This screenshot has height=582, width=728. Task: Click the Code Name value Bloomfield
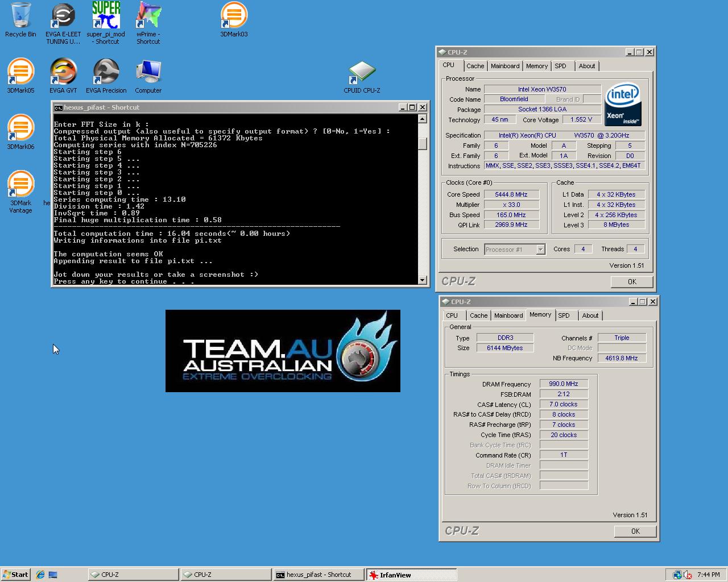(514, 99)
